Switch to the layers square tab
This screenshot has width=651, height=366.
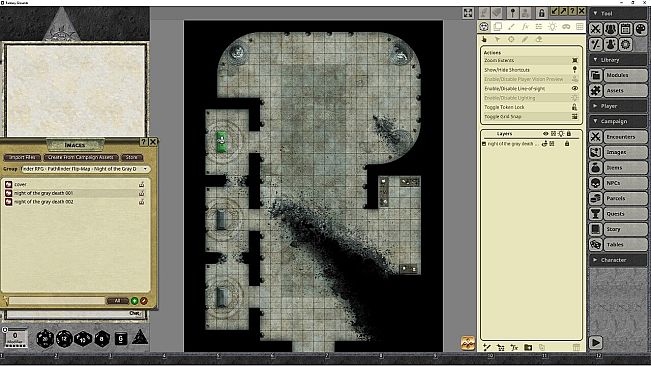click(497, 27)
